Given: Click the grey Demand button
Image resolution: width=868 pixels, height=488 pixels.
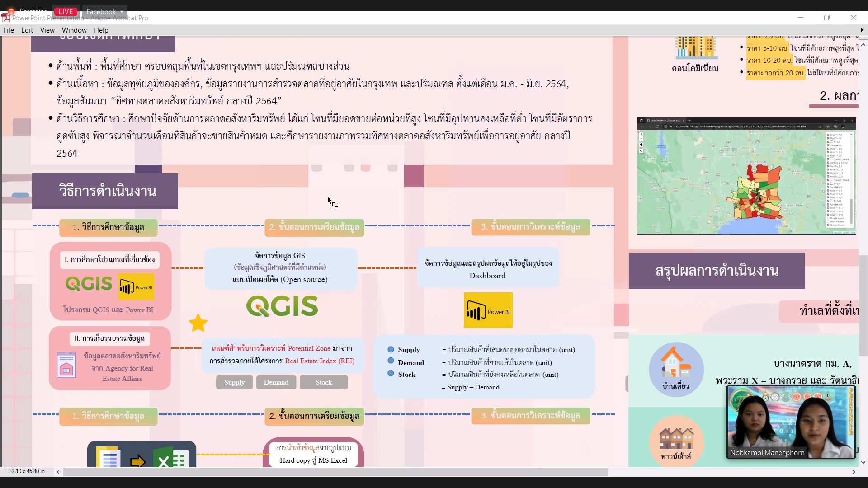Looking at the screenshot, I should coord(276,382).
